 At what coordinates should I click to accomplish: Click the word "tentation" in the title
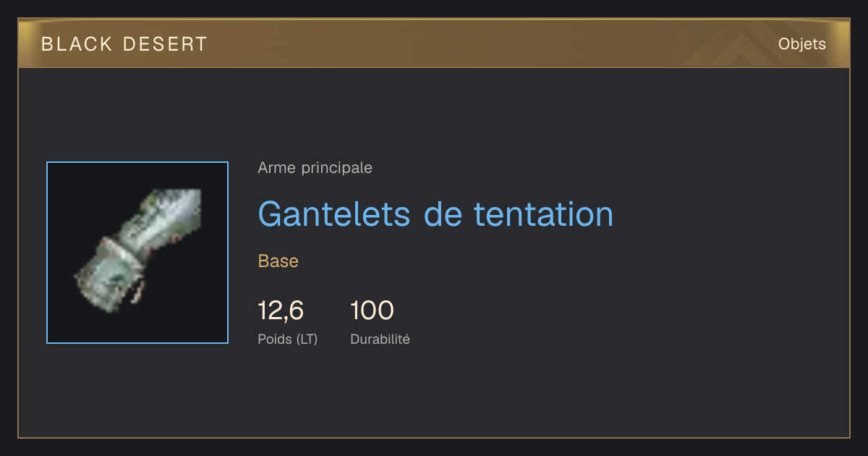(543, 214)
